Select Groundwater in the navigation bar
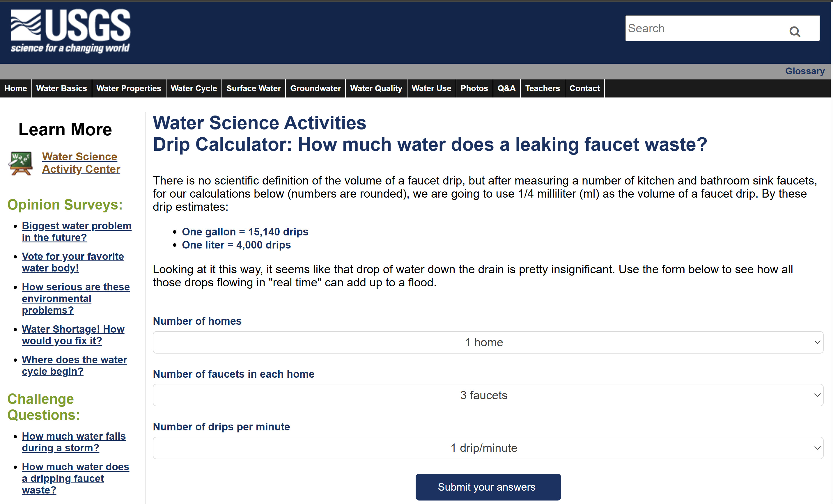 click(x=316, y=88)
